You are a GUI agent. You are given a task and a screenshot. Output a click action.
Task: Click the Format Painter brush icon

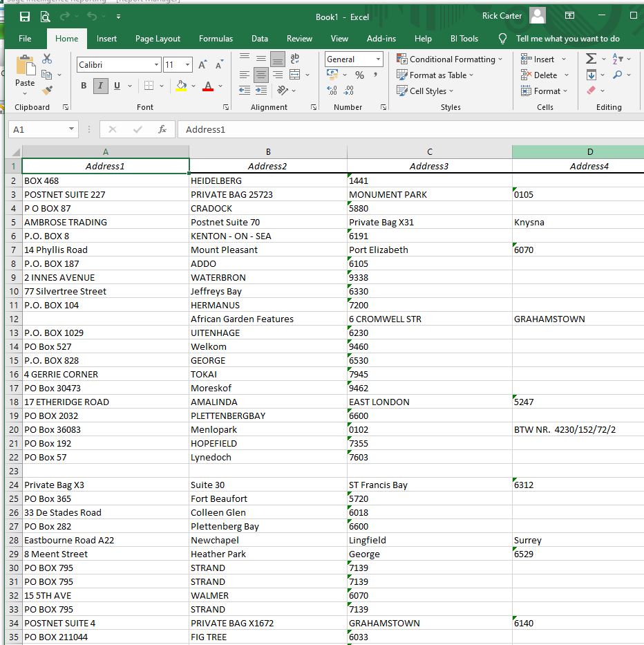coord(47,90)
